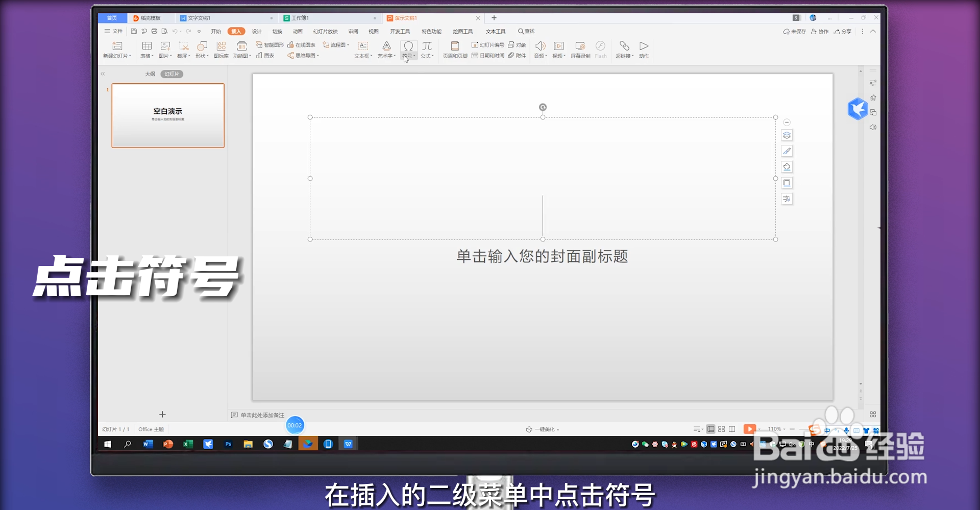Image resolution: width=980 pixels, height=510 pixels.
Task: Switch to the 设计 ribbon tab
Action: [257, 31]
